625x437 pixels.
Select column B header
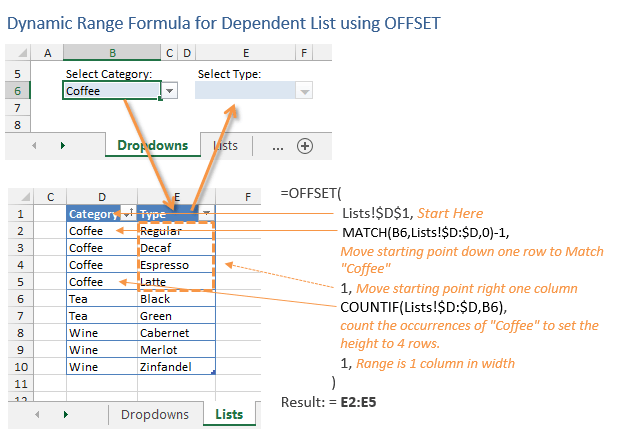(112, 53)
